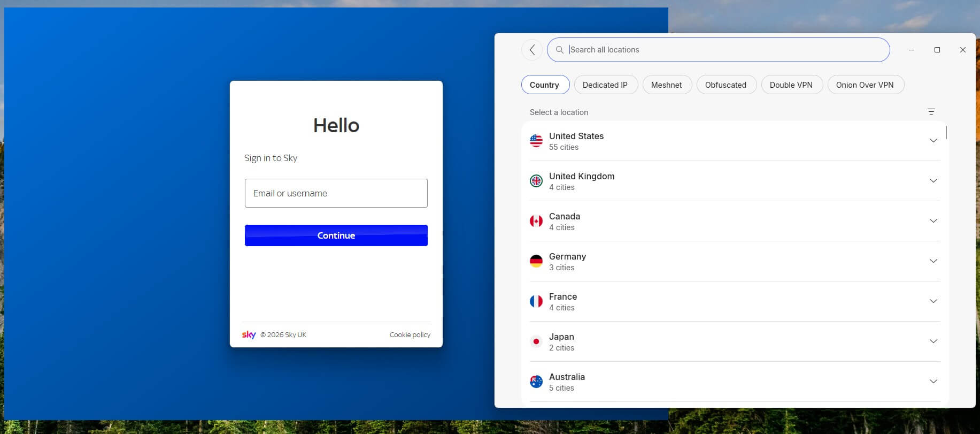Open the Cookie policy link
Image resolution: width=980 pixels, height=434 pixels.
[410, 335]
